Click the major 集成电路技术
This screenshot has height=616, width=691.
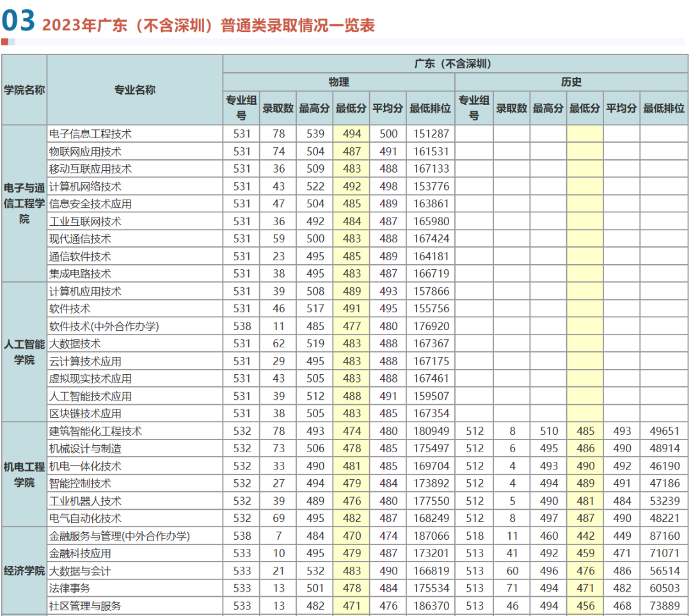80,274
